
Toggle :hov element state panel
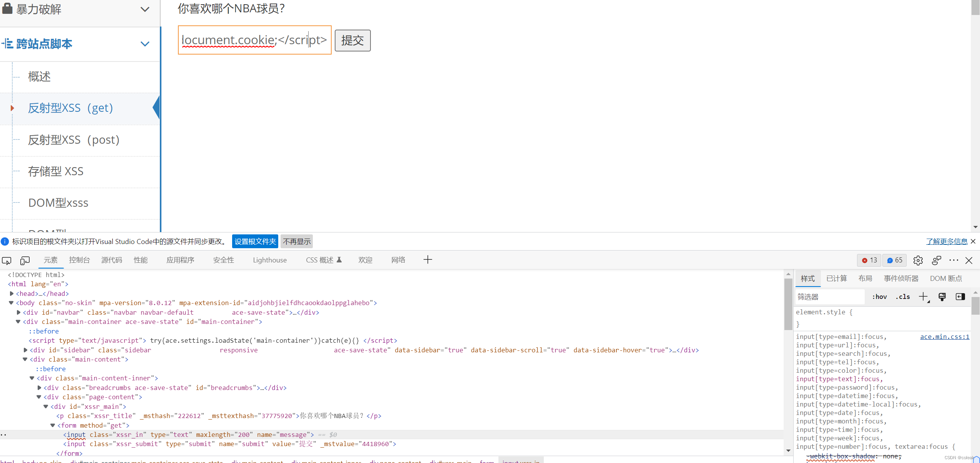pos(879,297)
